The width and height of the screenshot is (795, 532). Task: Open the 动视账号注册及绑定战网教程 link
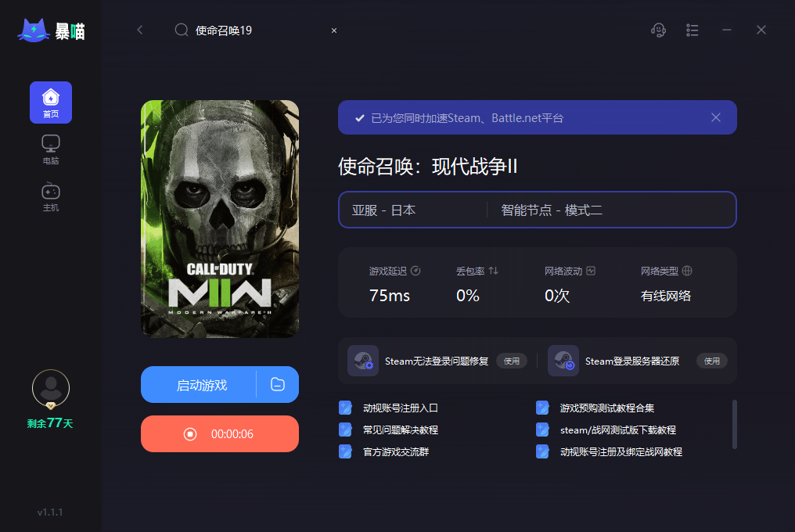[621, 451]
